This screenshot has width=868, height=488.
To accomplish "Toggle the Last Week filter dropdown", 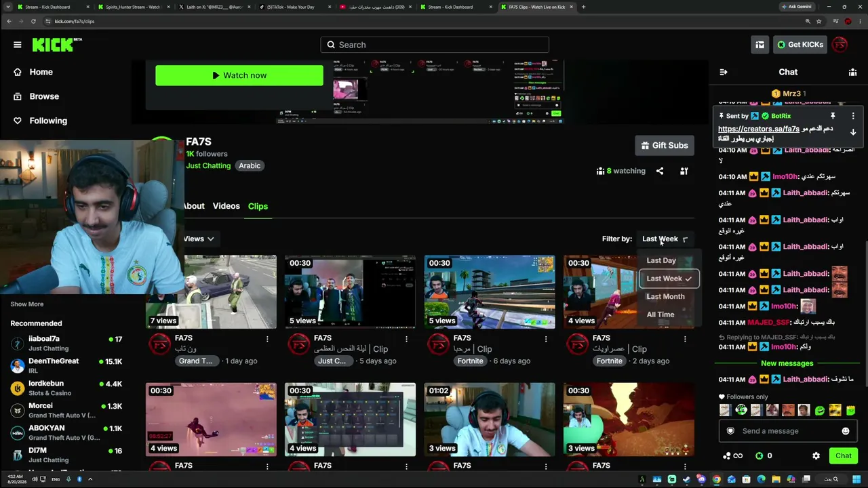I will 665,239.
